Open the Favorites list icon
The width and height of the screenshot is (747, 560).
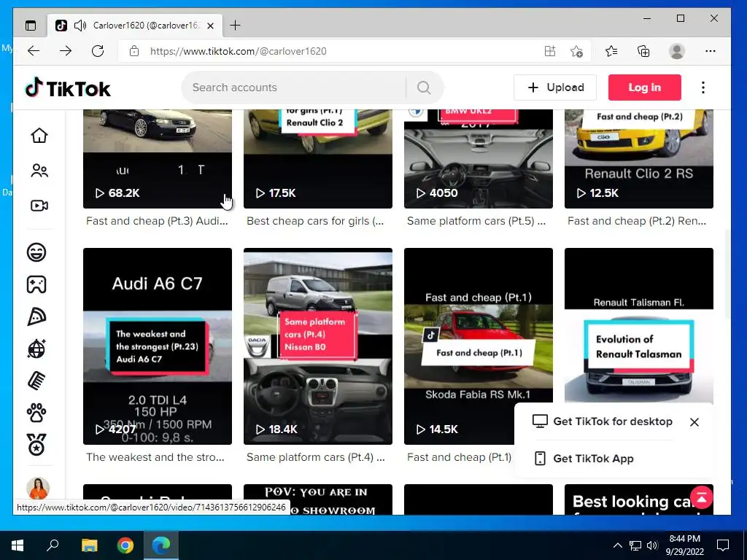tap(611, 51)
